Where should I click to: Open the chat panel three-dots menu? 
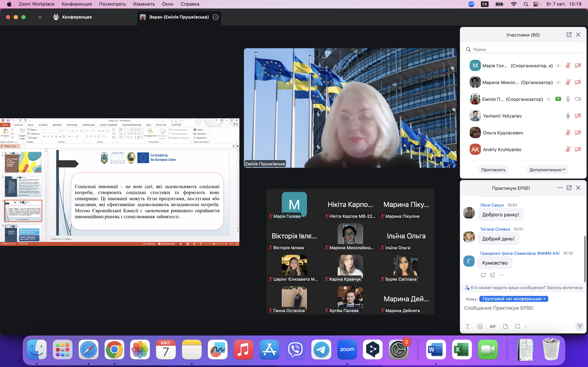point(560,188)
